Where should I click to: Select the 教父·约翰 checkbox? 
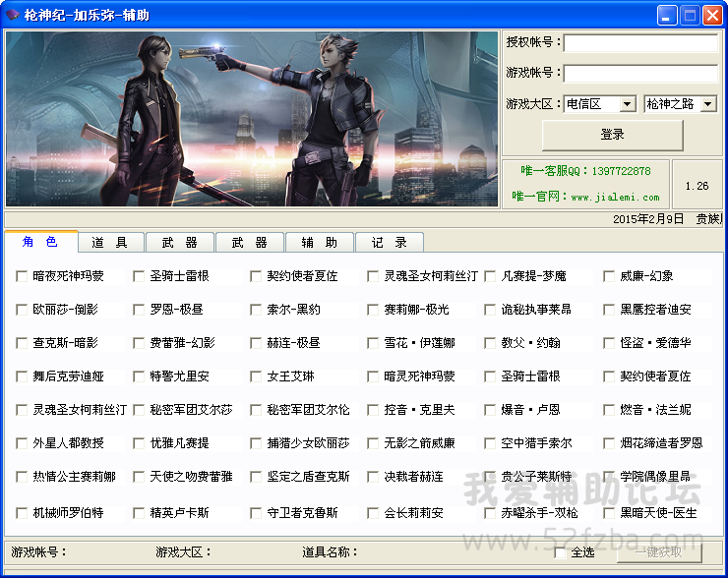[x=490, y=343]
